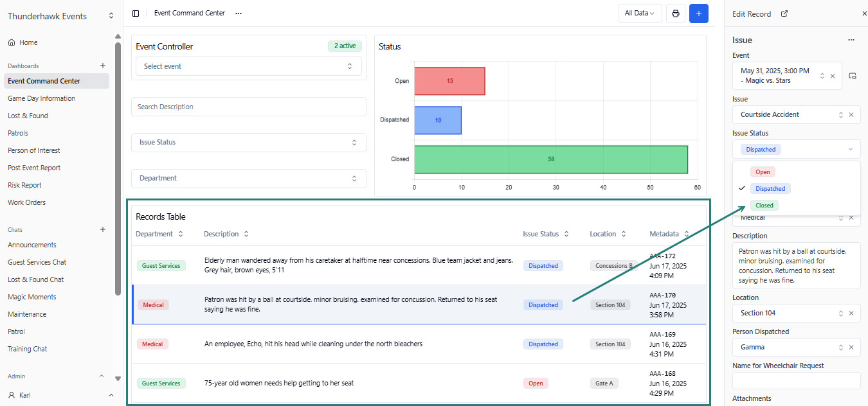Screen dimensions: 868x406
Task: Open the Edit Record pop-out icon
Action: point(784,13)
